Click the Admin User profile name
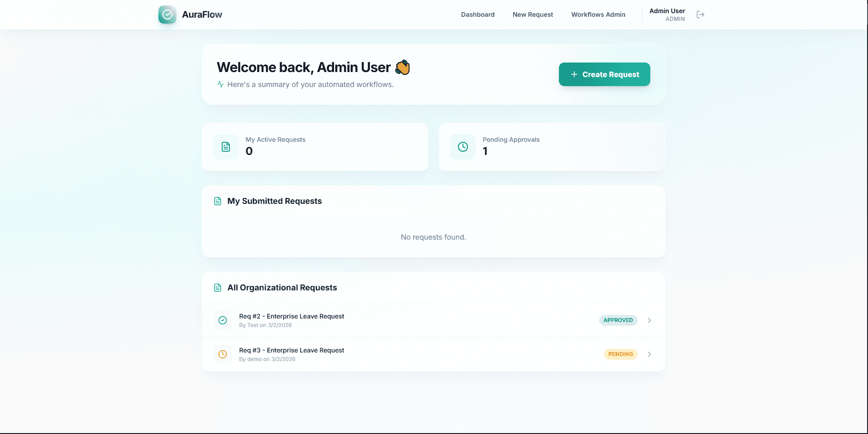The image size is (868, 434). pos(667,11)
